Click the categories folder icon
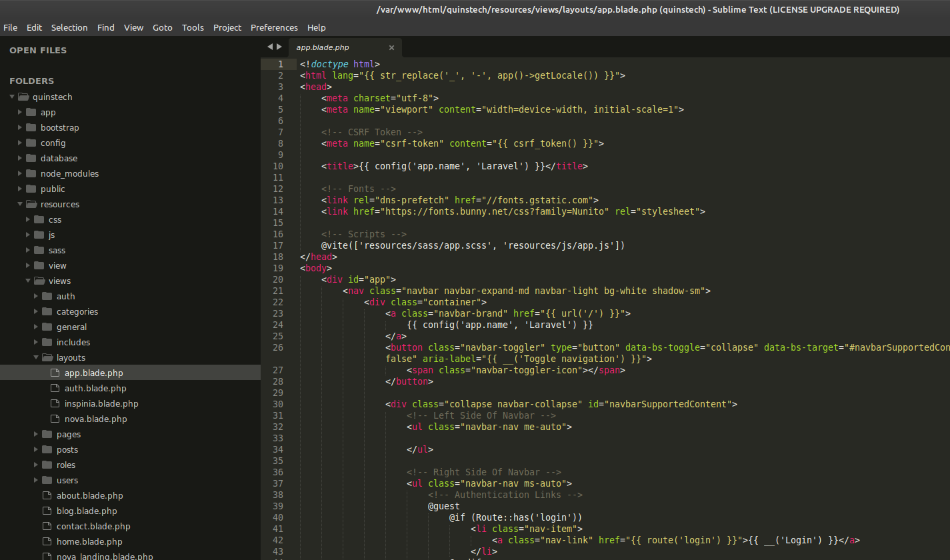The height and width of the screenshot is (560, 950). click(x=47, y=311)
